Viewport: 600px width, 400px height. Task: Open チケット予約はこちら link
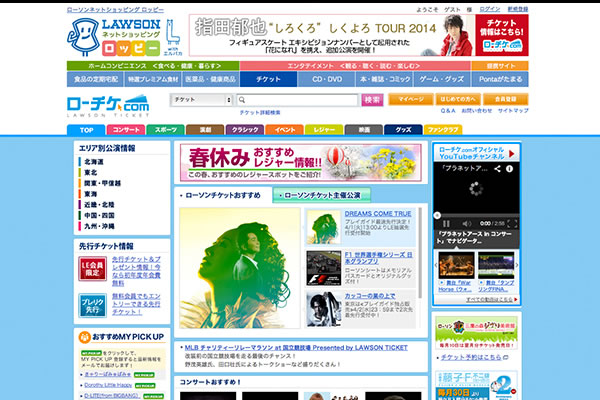471,357
